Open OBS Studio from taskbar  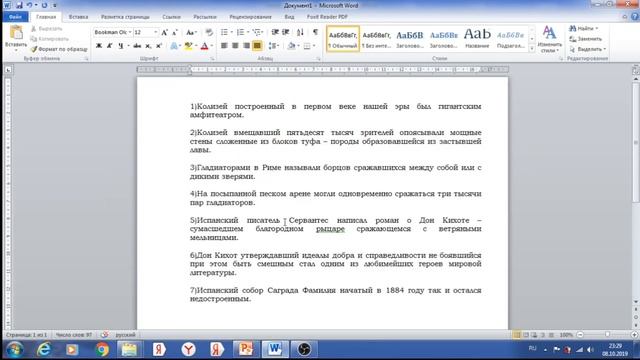point(304,349)
